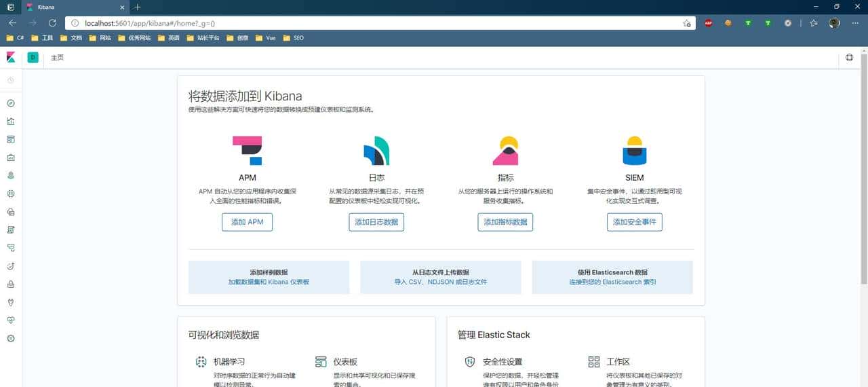Open 从日志文件上传数据 upload card

click(x=441, y=277)
